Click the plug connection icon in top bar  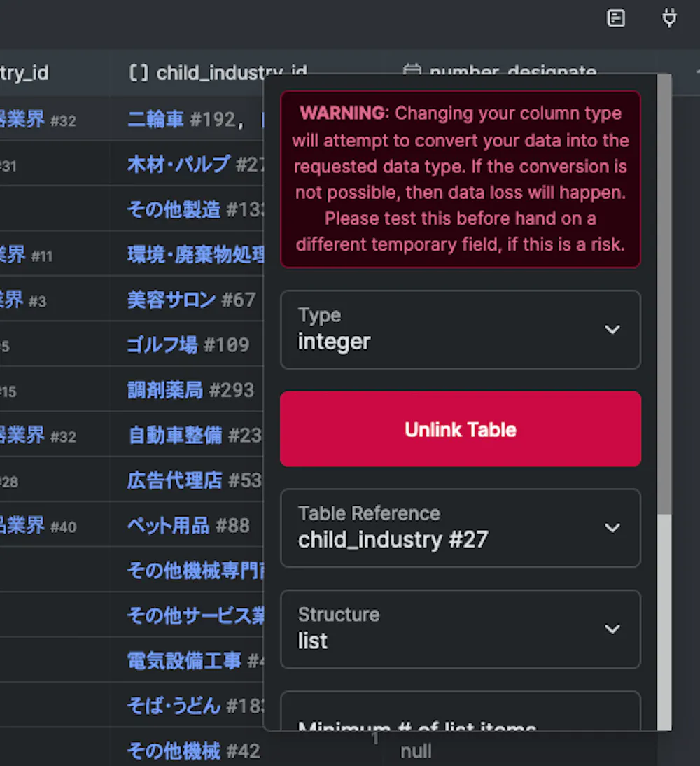coord(669,19)
